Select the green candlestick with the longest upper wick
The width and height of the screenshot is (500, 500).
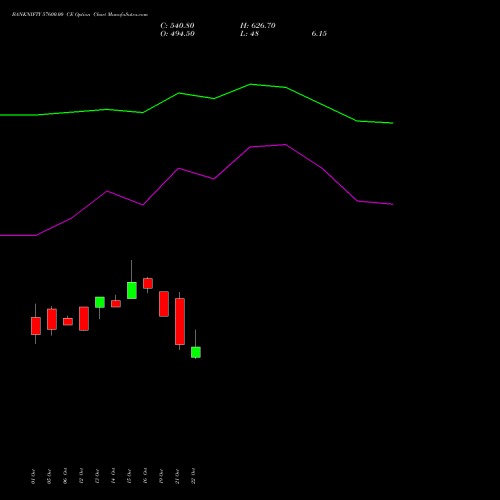pyautogui.click(x=132, y=290)
